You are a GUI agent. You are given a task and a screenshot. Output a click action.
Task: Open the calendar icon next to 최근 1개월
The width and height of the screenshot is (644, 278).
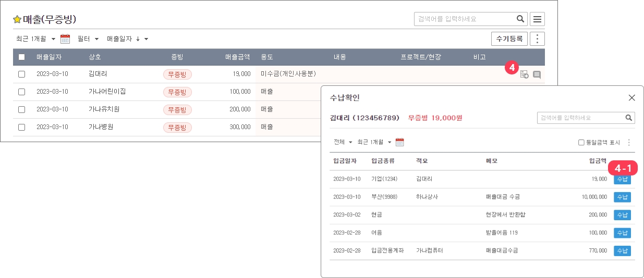(x=65, y=39)
